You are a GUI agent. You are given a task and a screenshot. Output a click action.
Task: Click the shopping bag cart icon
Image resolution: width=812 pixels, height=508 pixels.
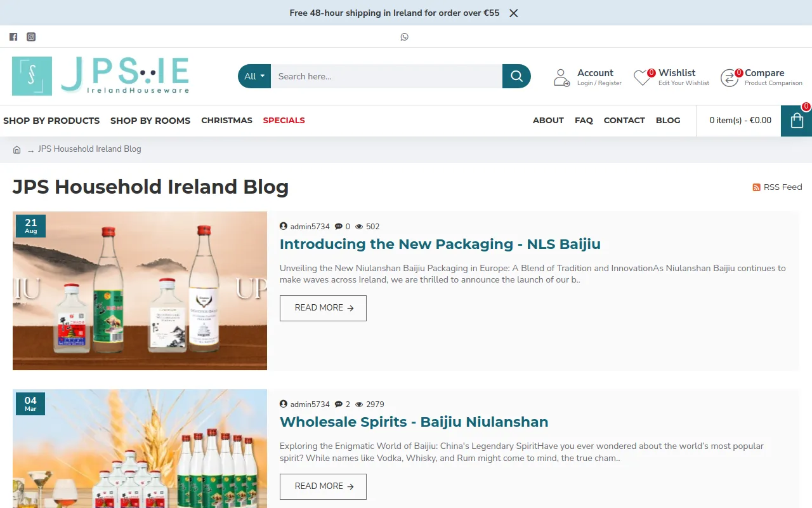796,121
